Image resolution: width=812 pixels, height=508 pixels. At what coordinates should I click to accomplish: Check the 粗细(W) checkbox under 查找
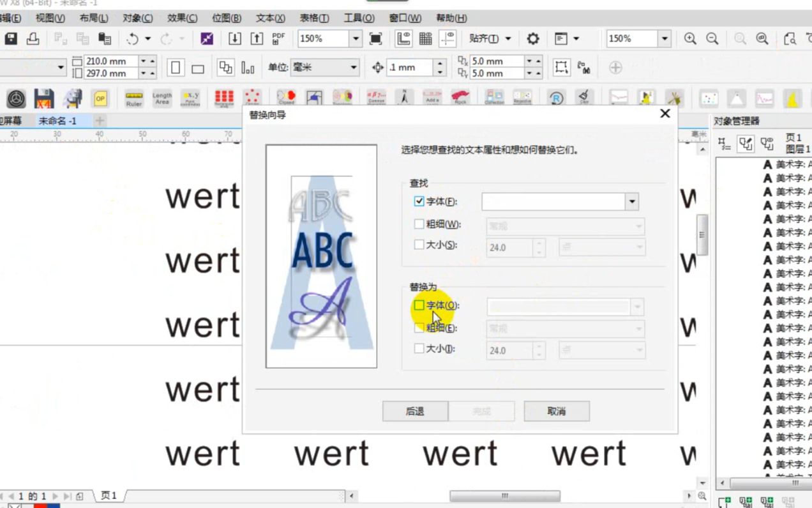[x=419, y=224]
